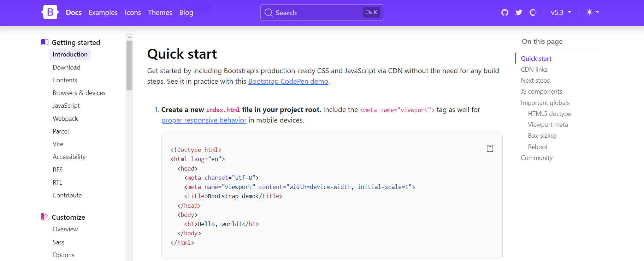Follow the Bootstrap CodePen demo link
The image size is (644, 261).
coord(288,81)
